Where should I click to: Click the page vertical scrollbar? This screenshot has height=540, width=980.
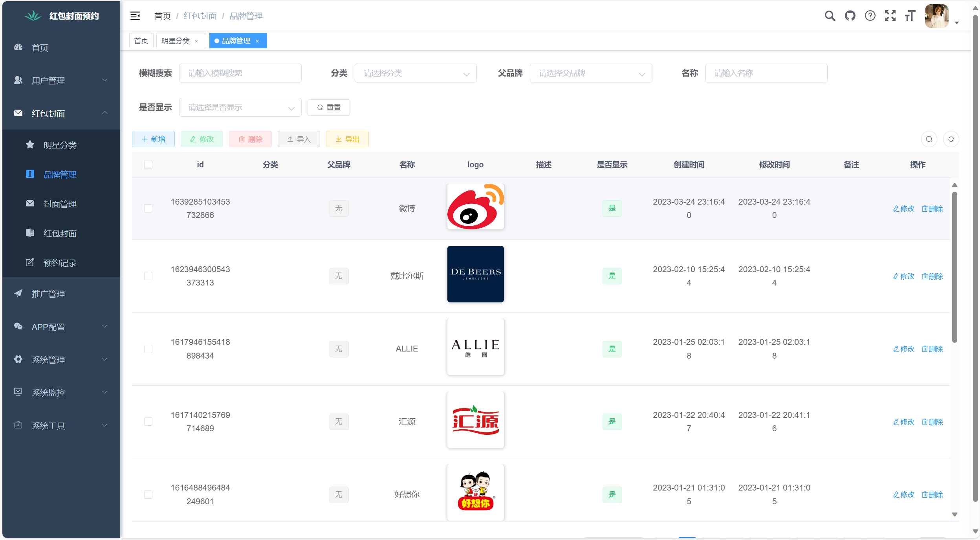[975, 259]
